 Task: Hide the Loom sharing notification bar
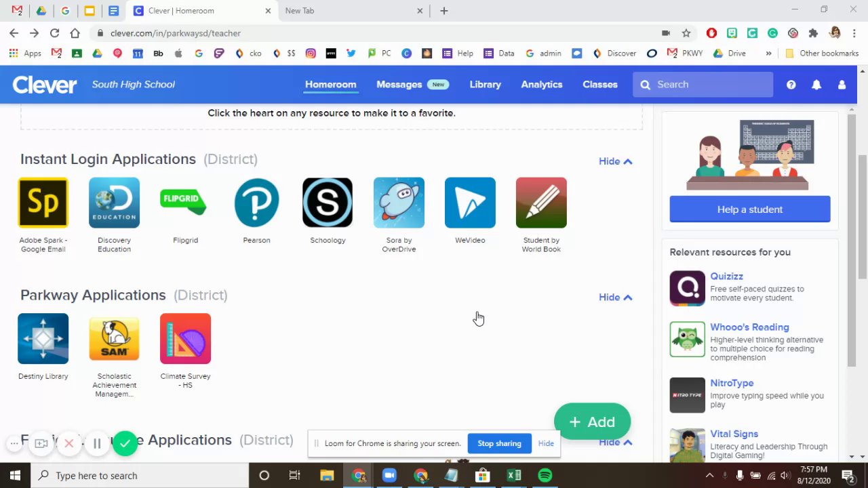tap(546, 443)
